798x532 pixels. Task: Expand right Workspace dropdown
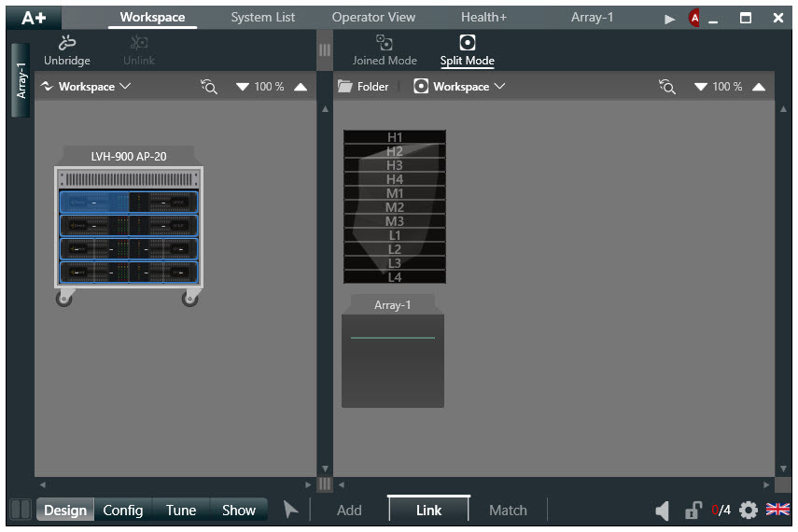pos(460,87)
